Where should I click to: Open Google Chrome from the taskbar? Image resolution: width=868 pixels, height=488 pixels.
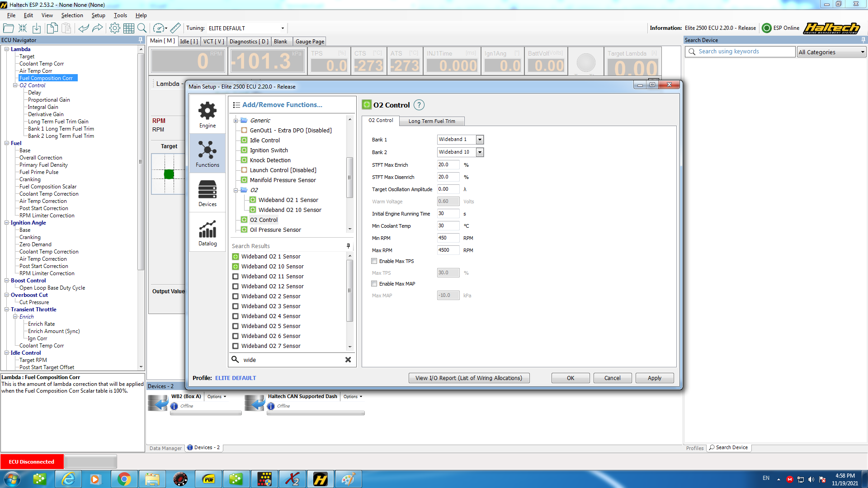[124, 479]
